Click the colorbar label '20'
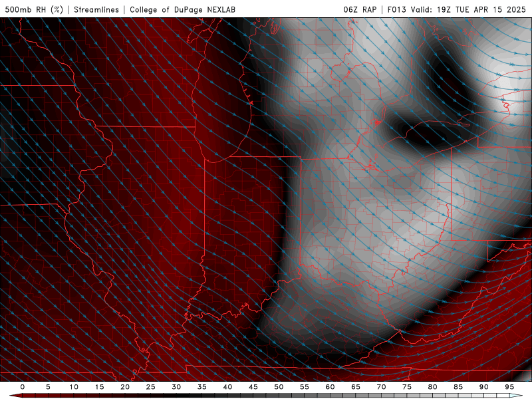This screenshot has width=532, height=399. tap(125, 387)
